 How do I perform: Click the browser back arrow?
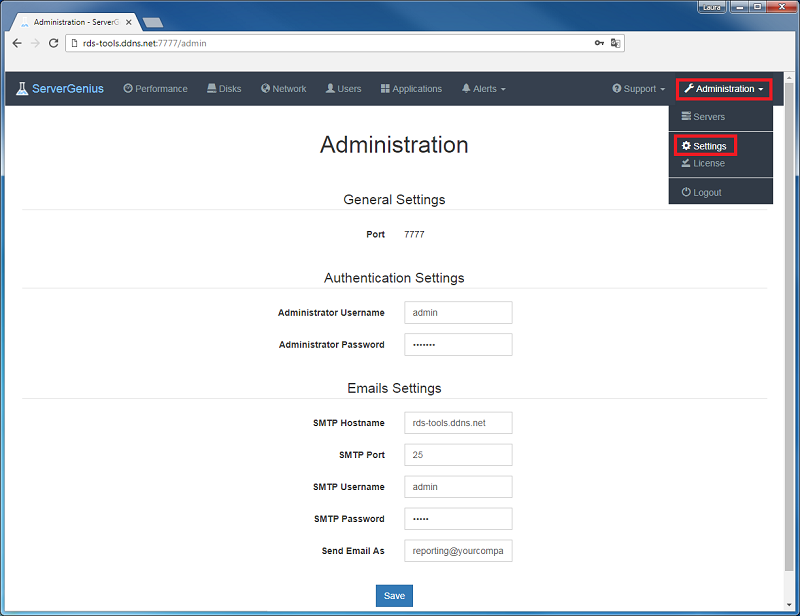pyautogui.click(x=17, y=43)
